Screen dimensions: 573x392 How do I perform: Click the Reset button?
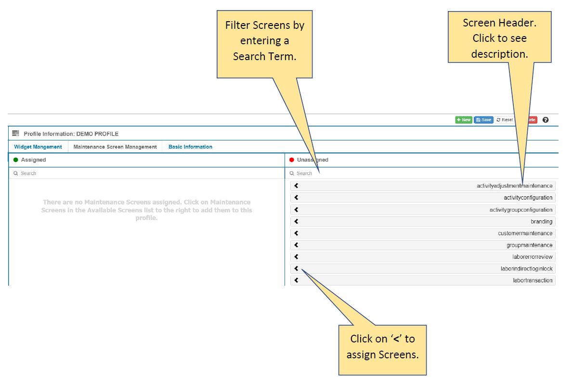(505, 120)
